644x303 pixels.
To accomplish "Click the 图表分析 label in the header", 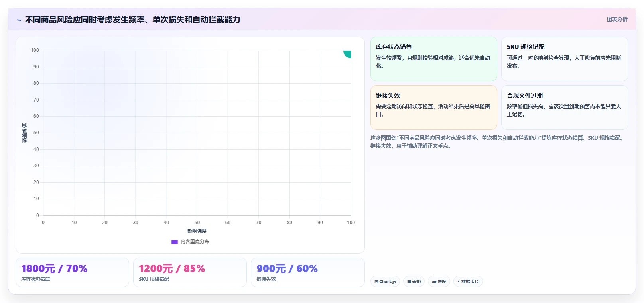I will pos(617,19).
